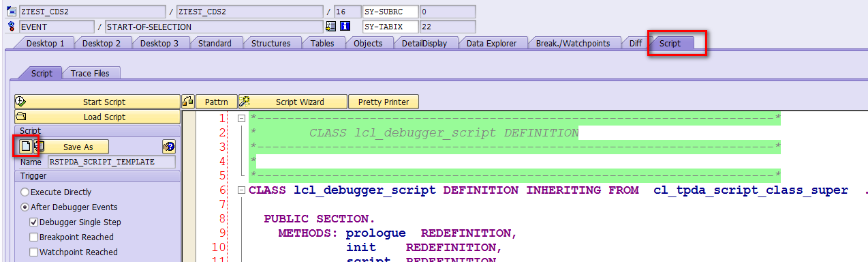Viewport: 868px width, 262px height.
Task: Select After Debugger Events radio option
Action: (x=25, y=207)
